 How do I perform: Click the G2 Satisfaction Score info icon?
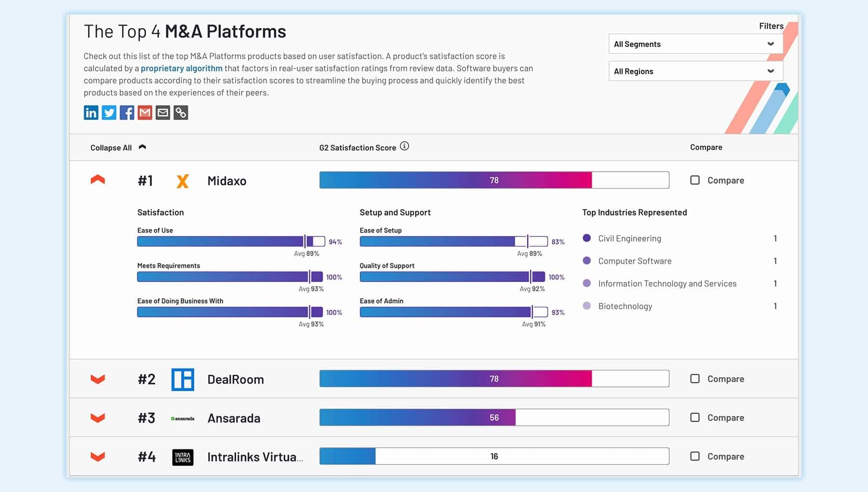pos(405,146)
